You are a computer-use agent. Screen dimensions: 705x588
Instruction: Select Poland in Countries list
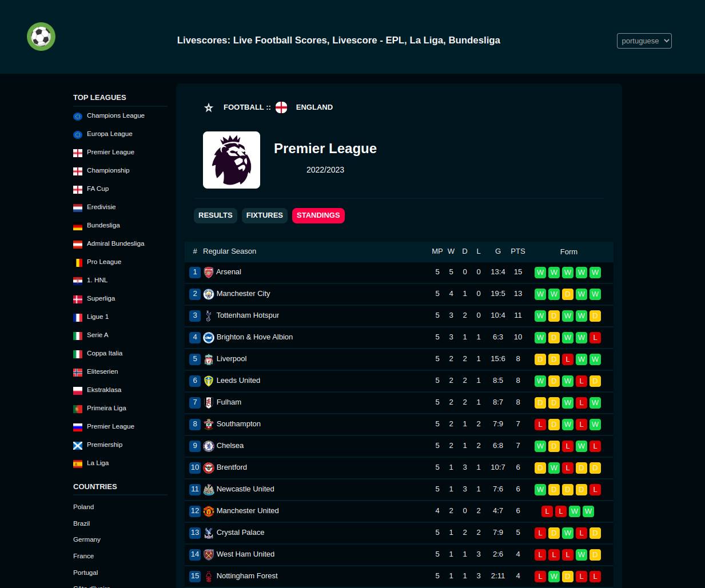[83, 507]
